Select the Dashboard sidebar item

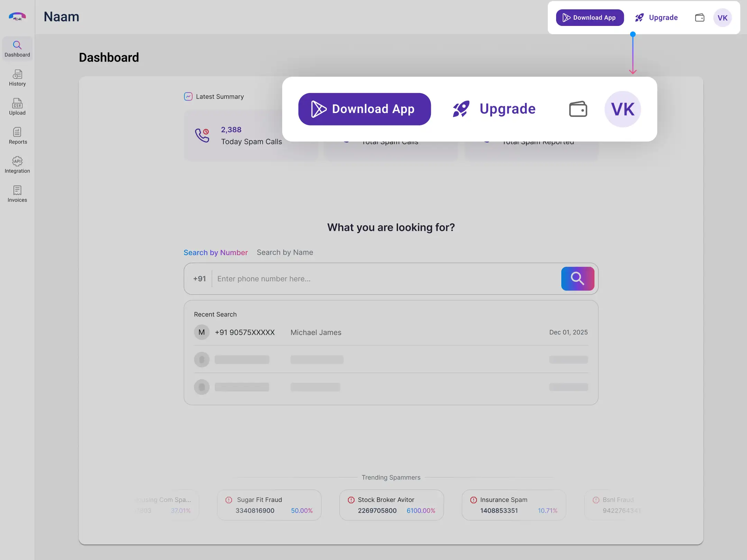[17, 49]
